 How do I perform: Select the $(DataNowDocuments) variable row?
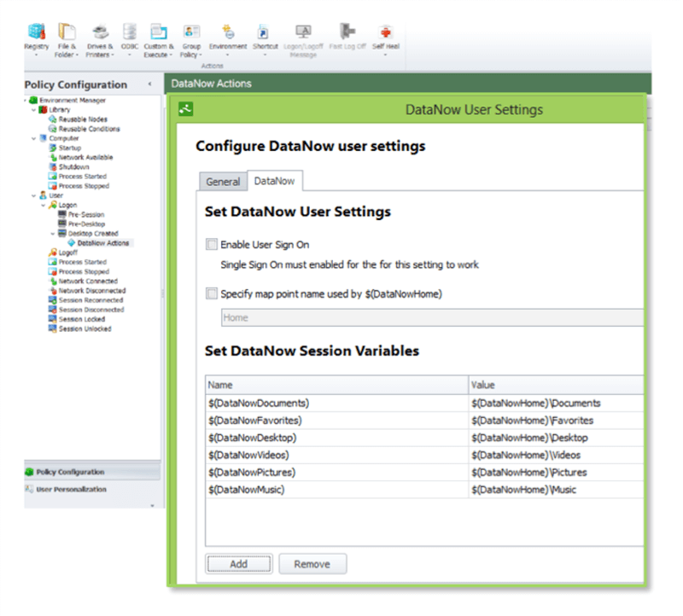coord(424,403)
